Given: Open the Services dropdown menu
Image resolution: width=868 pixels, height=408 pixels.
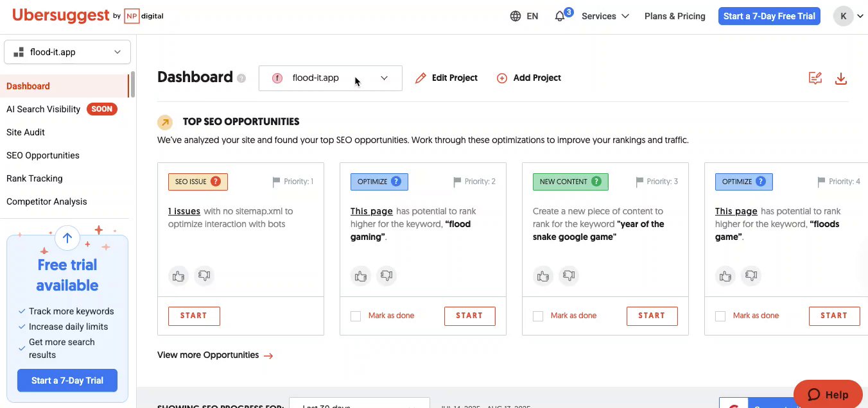Looking at the screenshot, I should tap(605, 17).
